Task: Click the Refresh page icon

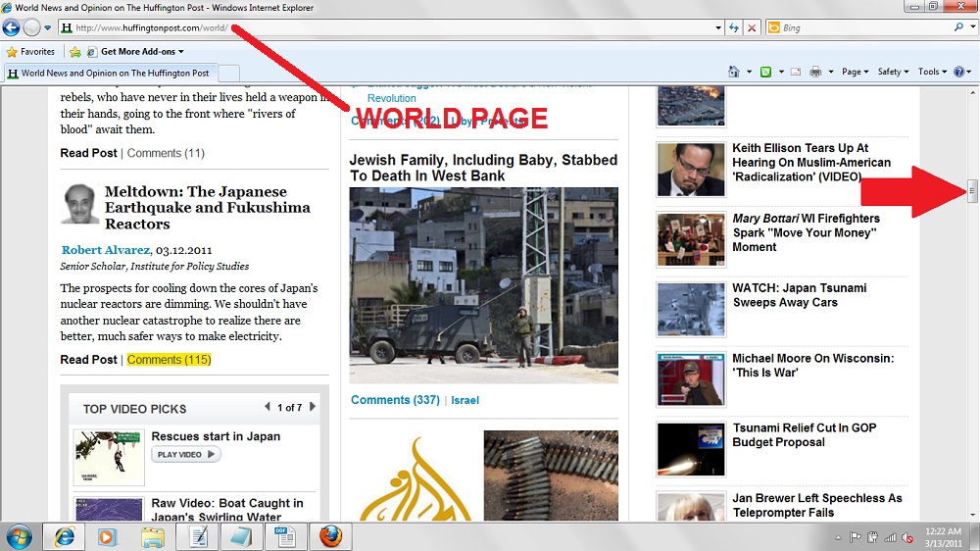Action: coord(734,27)
